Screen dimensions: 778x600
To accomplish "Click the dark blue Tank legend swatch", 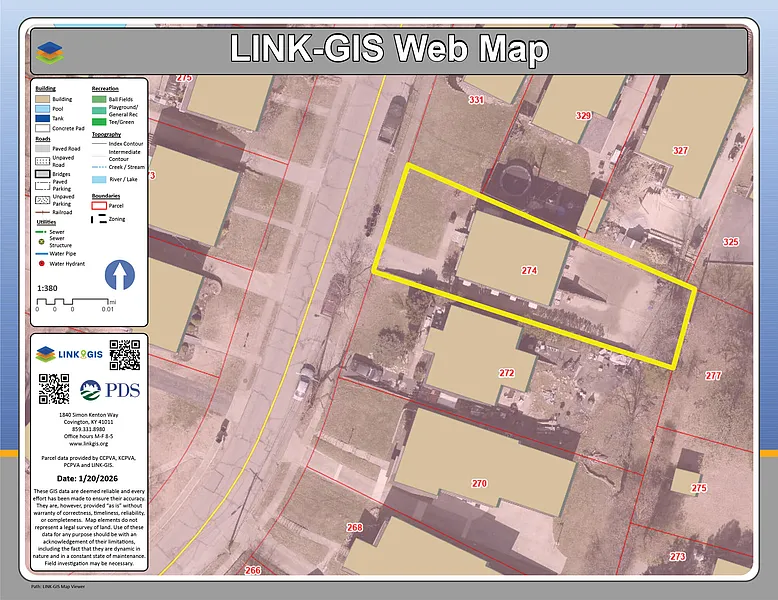I will pyautogui.click(x=43, y=118).
